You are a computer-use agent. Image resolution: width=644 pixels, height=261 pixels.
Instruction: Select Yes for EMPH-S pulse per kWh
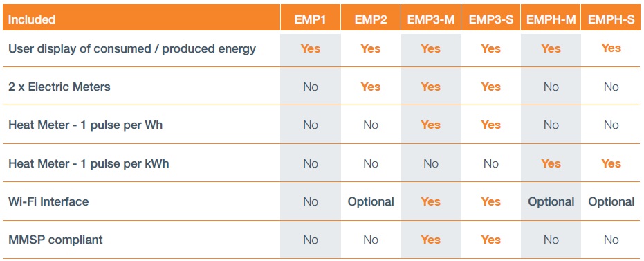point(611,163)
